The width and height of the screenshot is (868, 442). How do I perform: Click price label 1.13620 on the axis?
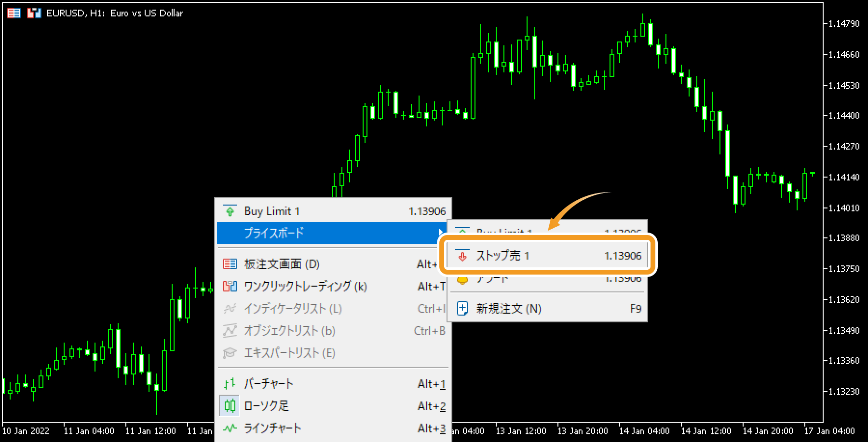coord(844,300)
